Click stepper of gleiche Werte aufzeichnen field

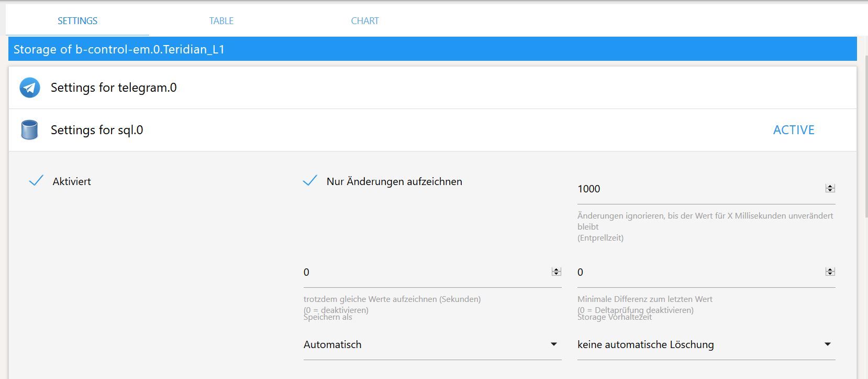pyautogui.click(x=556, y=272)
